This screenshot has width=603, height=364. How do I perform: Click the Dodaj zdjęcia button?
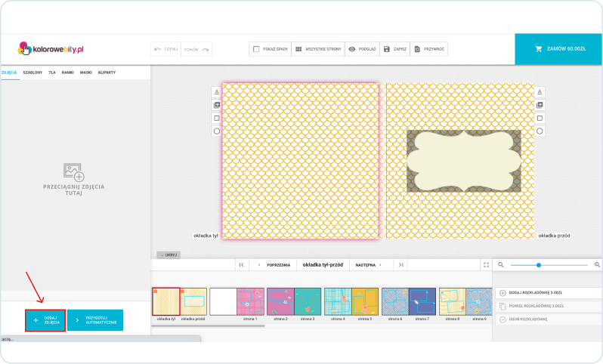click(x=45, y=320)
